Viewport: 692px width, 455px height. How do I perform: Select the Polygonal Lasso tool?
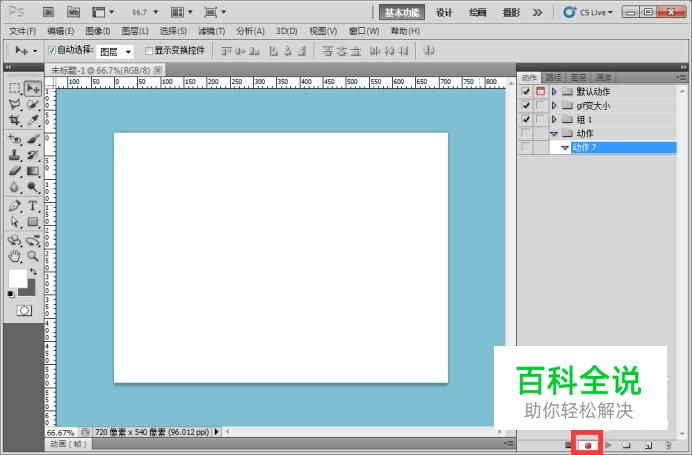[15, 105]
